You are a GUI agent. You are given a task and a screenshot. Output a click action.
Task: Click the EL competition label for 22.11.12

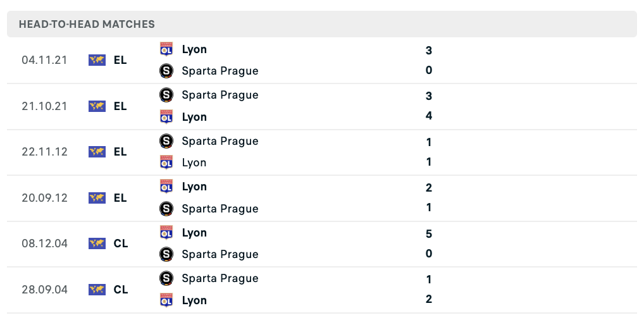tap(120, 152)
